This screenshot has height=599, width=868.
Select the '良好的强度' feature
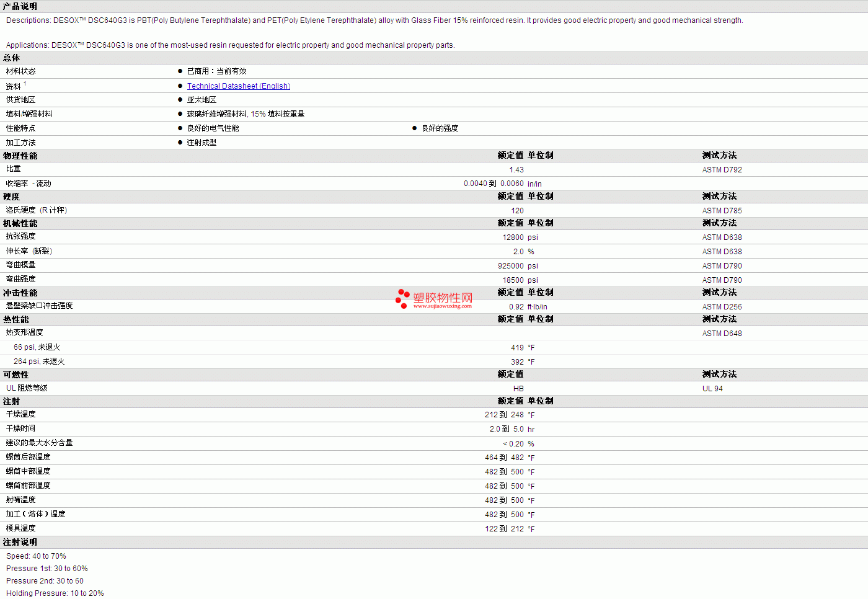click(x=440, y=128)
